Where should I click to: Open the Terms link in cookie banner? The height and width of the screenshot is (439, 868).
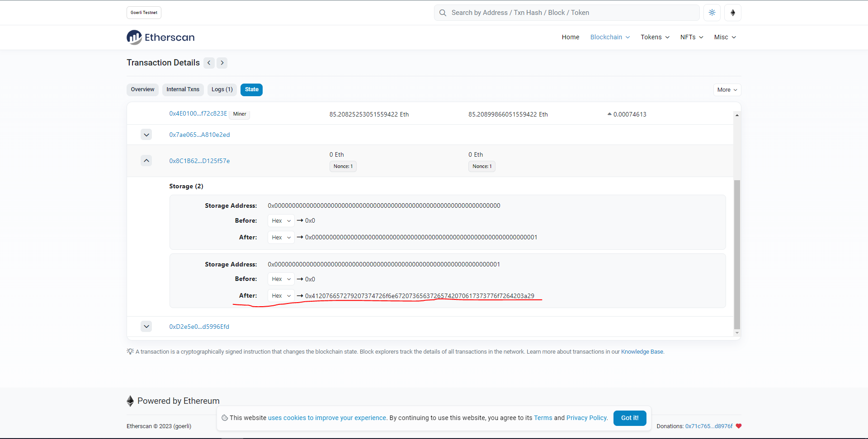[x=543, y=418]
